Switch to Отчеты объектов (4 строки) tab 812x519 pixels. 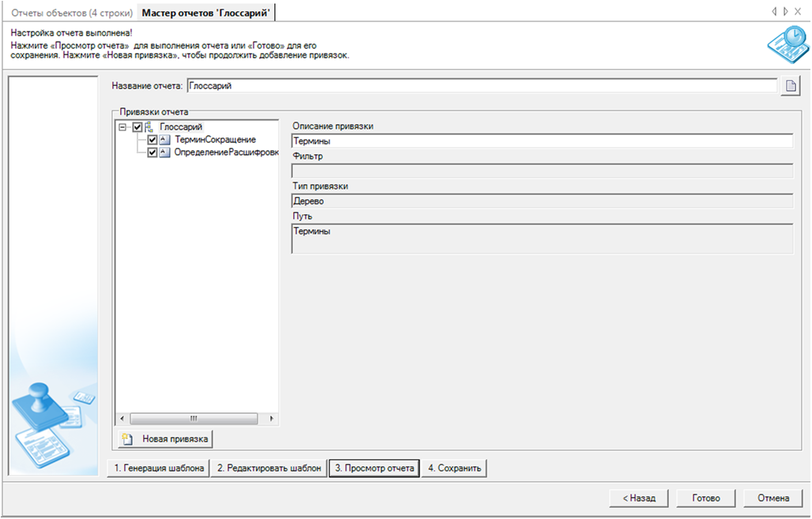coord(71,13)
